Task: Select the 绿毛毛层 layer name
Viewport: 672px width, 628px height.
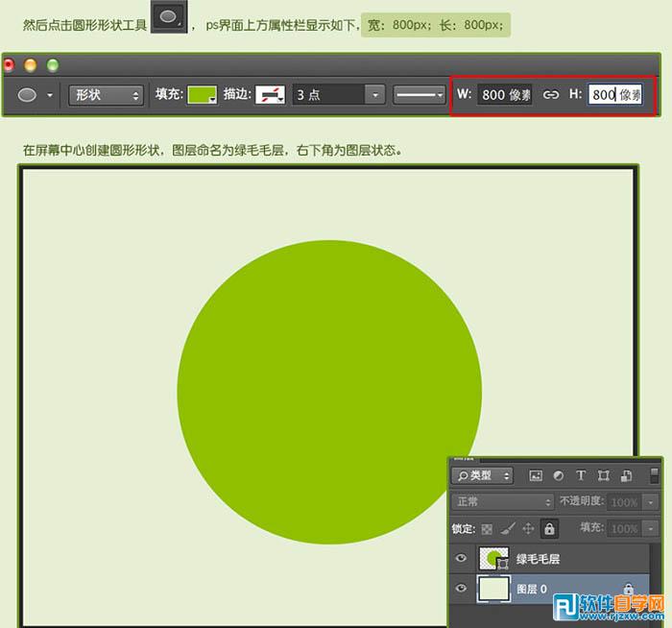Action: tap(538, 559)
